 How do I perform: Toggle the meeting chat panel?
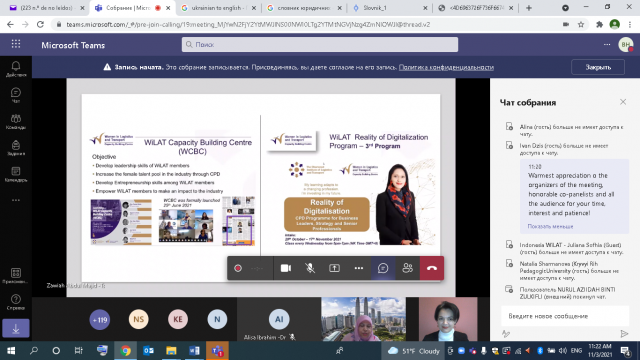click(x=383, y=268)
